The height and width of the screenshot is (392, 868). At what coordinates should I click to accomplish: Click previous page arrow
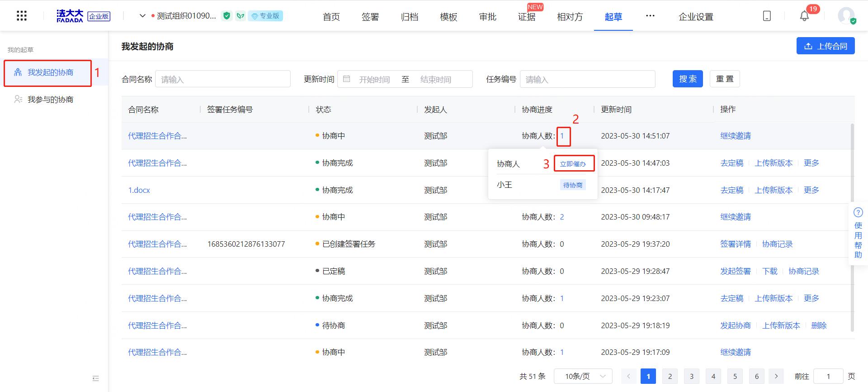[628, 376]
